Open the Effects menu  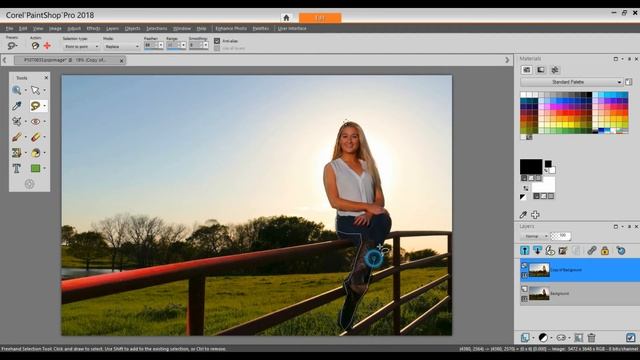pos(93,29)
